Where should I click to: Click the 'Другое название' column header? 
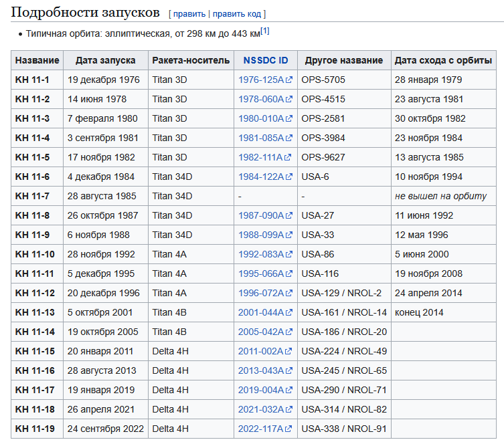(344, 60)
